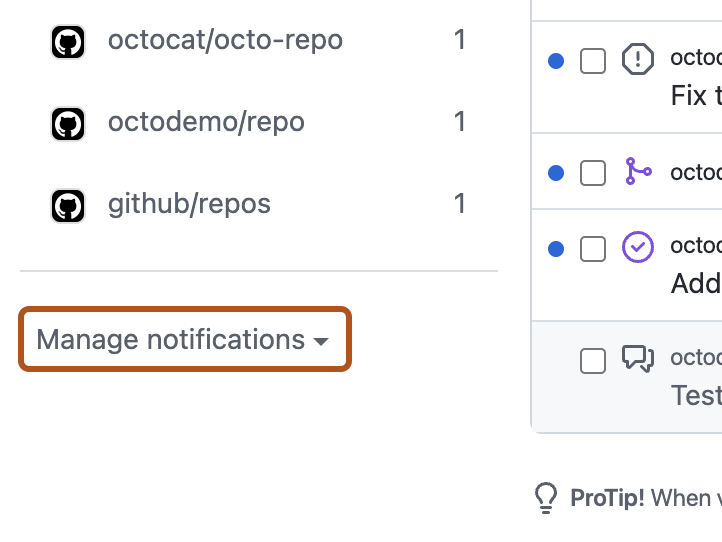
Task: Open the Manage notifications dropdown
Action: pos(185,339)
